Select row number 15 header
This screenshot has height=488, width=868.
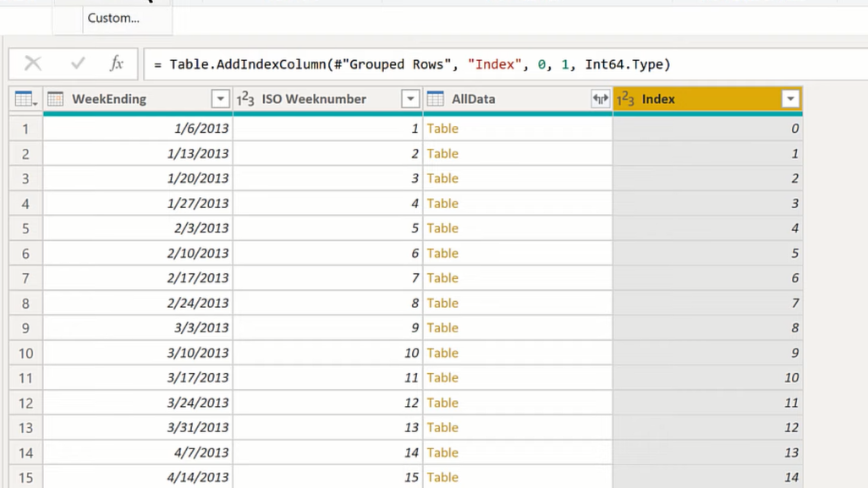pyautogui.click(x=26, y=477)
